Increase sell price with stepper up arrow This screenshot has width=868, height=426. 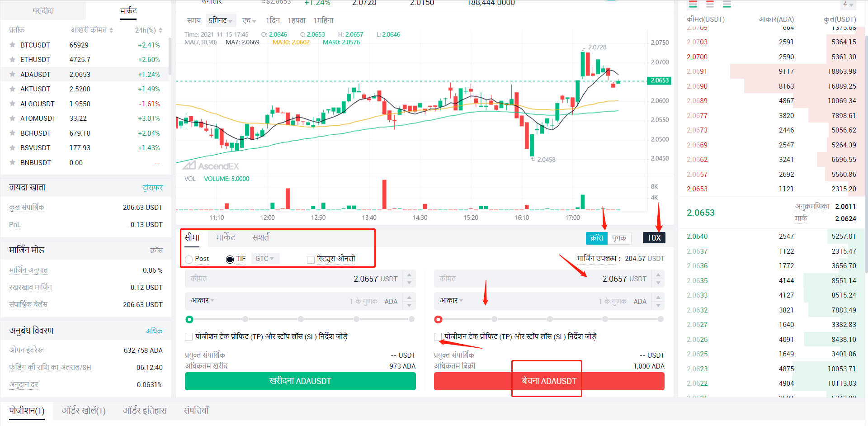pyautogui.click(x=658, y=275)
